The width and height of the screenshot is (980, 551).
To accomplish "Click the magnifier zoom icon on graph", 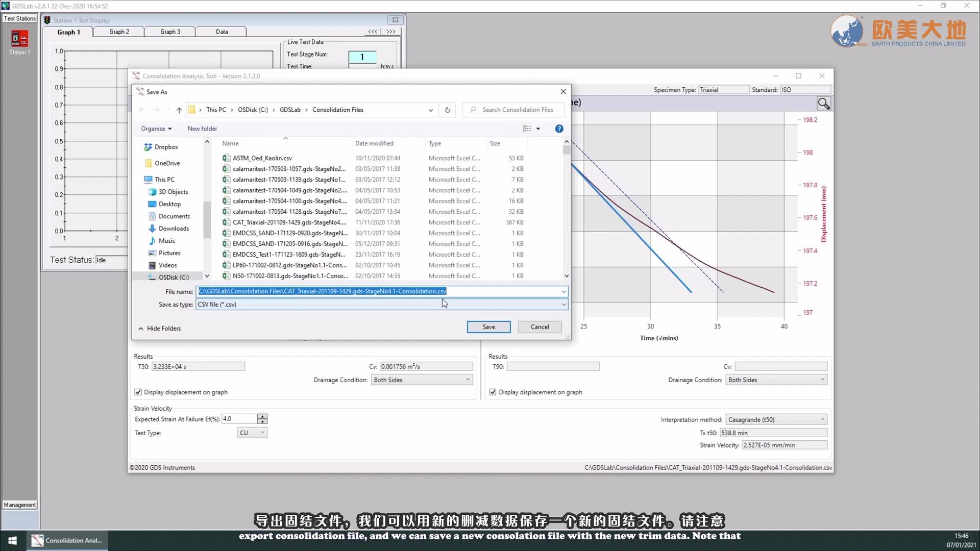I will (823, 104).
